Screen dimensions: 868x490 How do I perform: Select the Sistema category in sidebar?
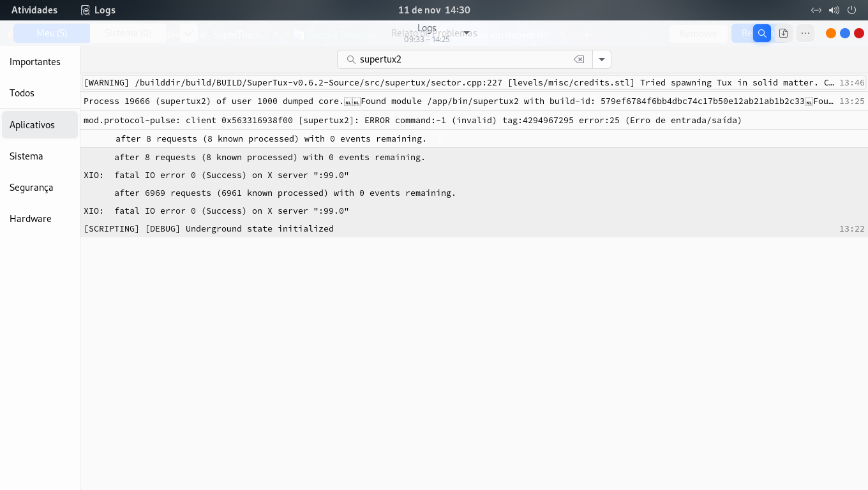pos(40,156)
